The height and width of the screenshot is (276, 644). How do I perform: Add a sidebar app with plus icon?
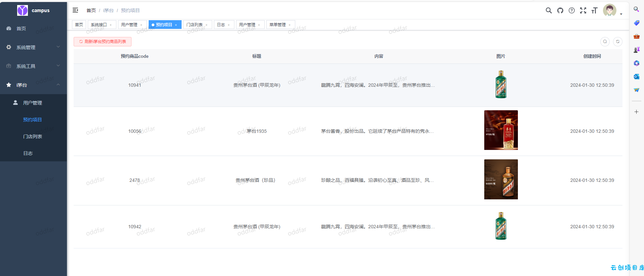point(636,112)
